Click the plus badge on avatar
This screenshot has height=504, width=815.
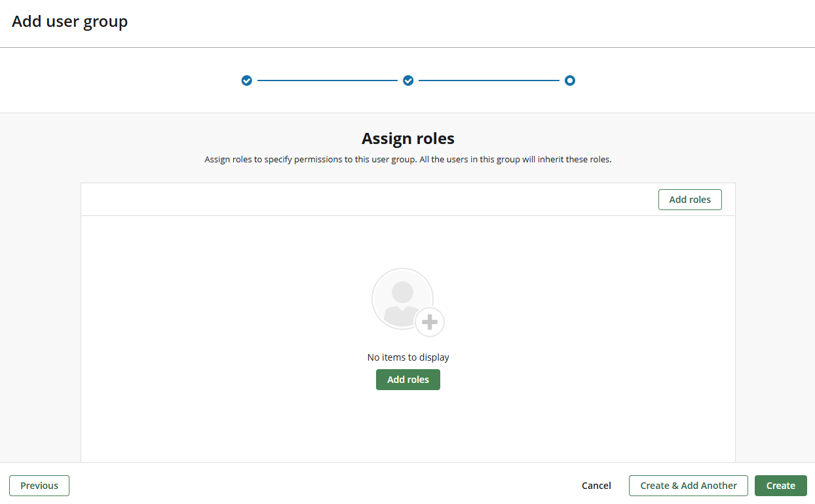click(x=430, y=322)
